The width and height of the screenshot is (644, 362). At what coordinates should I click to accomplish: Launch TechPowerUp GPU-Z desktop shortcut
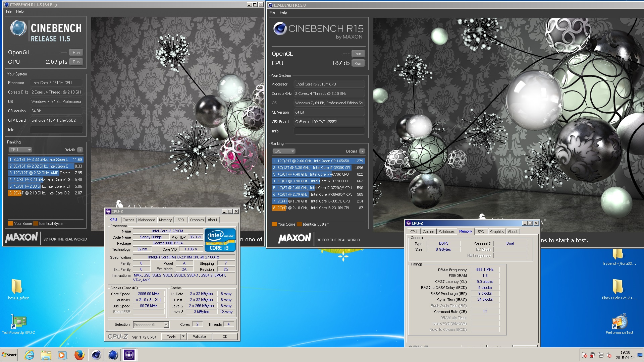[x=18, y=324]
